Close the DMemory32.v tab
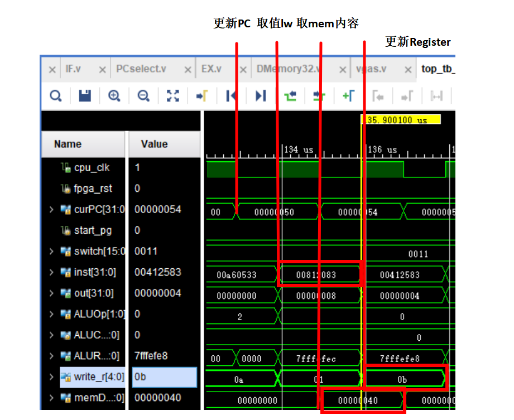514x420 pixels. tap(343, 70)
